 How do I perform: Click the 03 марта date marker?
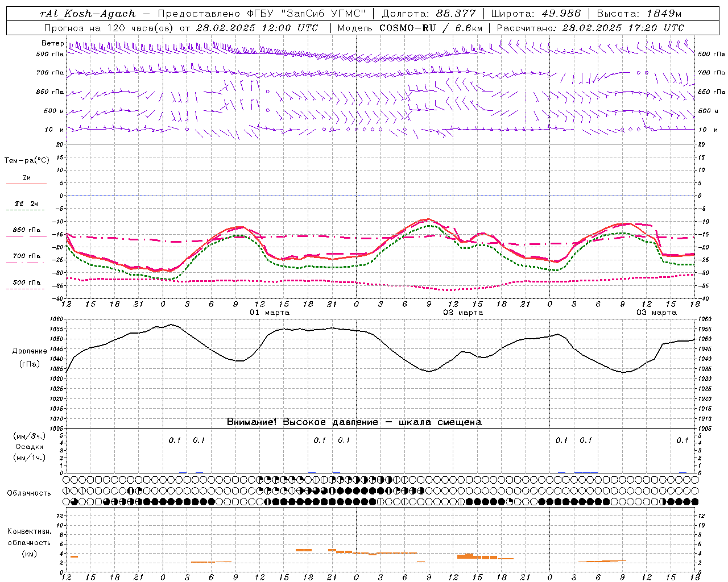click(x=656, y=313)
